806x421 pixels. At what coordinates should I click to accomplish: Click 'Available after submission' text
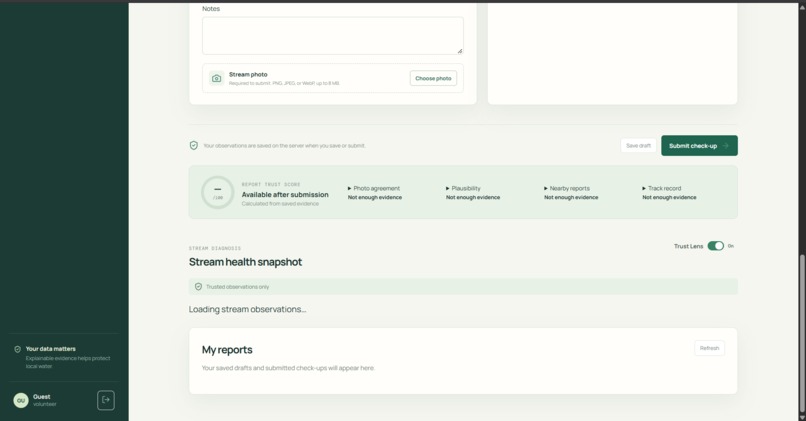[285, 195]
